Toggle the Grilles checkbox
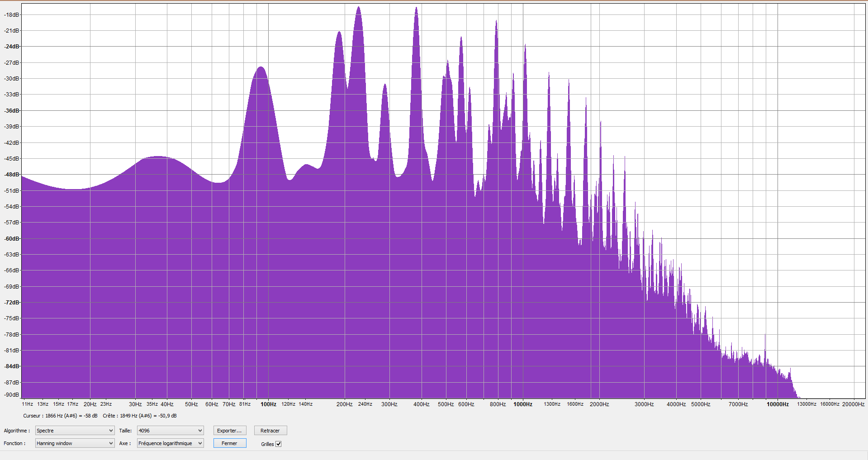The image size is (868, 460). point(279,444)
